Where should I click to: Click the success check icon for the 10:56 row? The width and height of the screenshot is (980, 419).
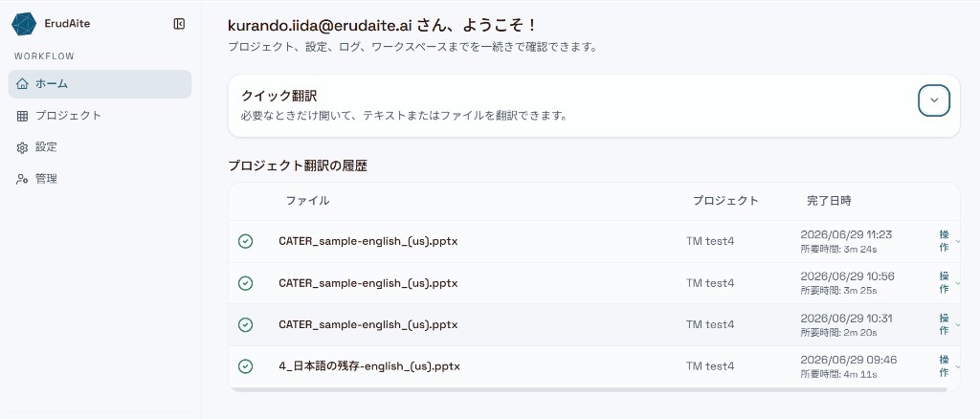click(246, 283)
